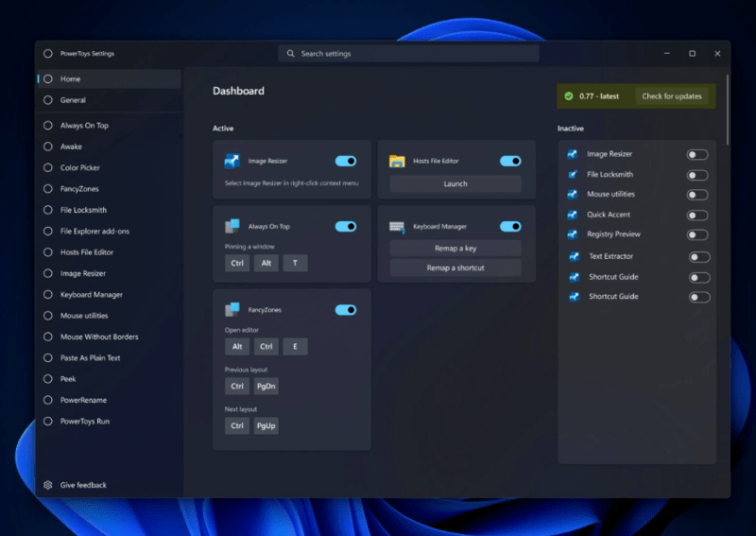Click the circle icon next to General
Viewport: 756px width, 536px height.
pos(48,100)
